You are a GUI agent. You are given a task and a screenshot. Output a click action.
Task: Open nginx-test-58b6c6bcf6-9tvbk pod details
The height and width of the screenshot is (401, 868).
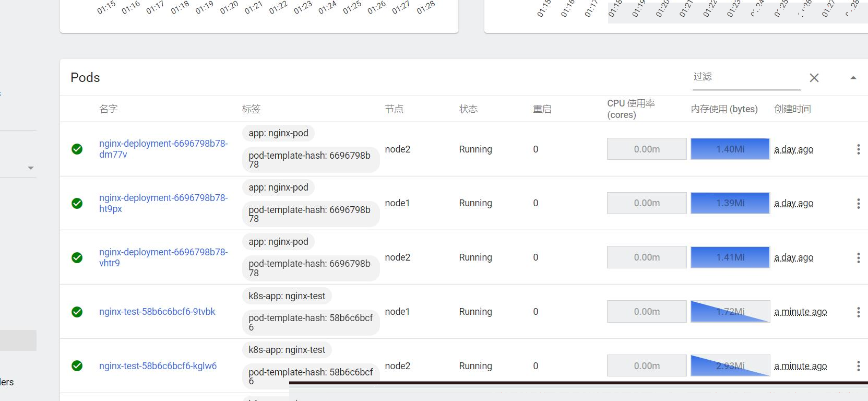tap(157, 312)
